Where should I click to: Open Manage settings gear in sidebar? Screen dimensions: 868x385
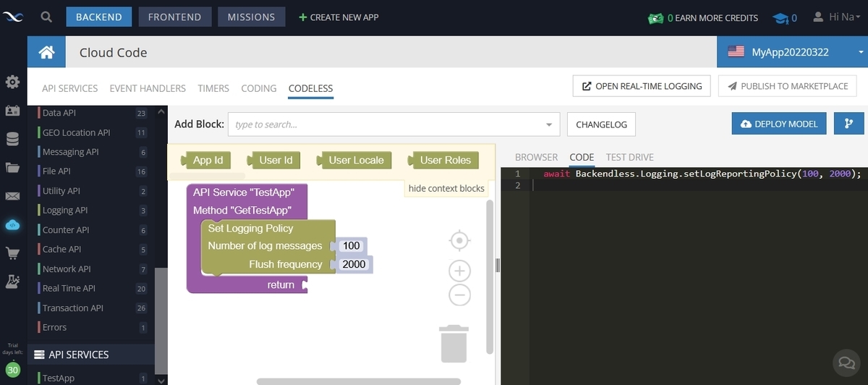click(12, 82)
